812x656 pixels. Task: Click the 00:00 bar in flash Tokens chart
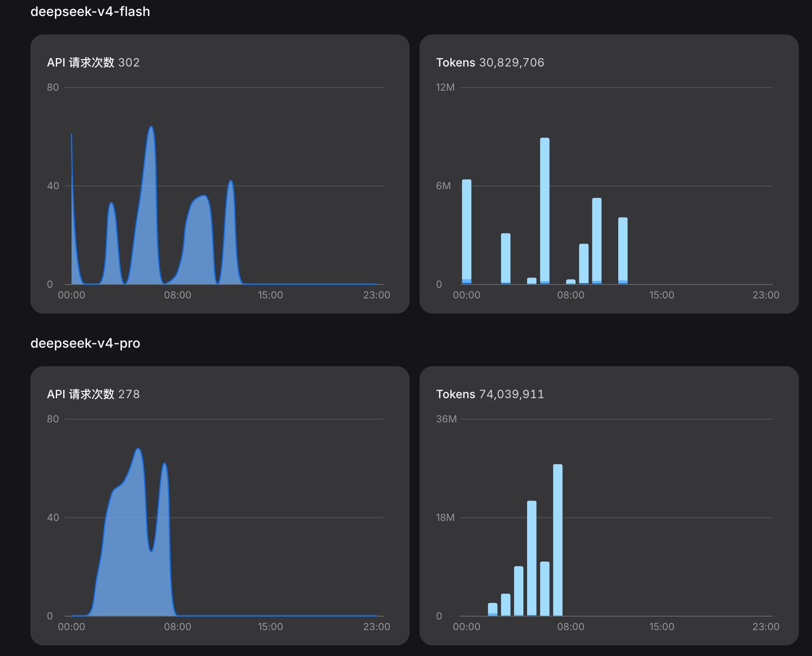point(467,232)
